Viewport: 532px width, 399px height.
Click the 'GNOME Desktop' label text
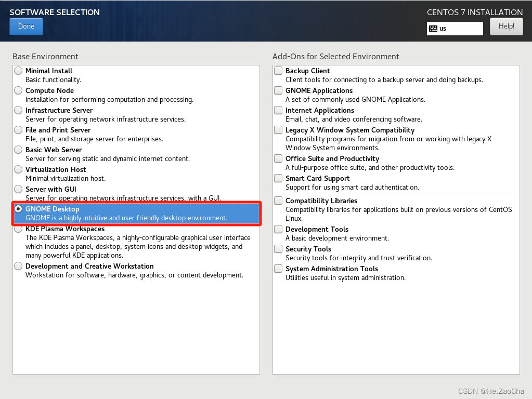[x=52, y=209]
